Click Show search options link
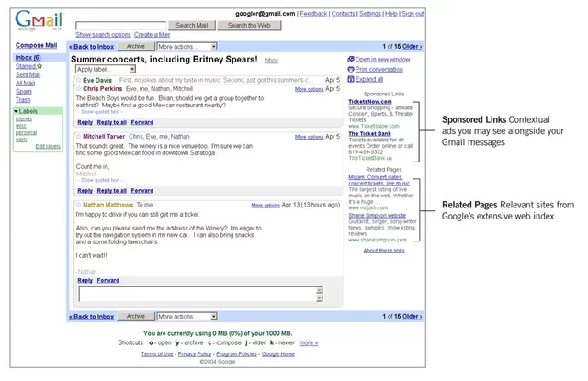The width and height of the screenshot is (588, 381). tap(103, 35)
